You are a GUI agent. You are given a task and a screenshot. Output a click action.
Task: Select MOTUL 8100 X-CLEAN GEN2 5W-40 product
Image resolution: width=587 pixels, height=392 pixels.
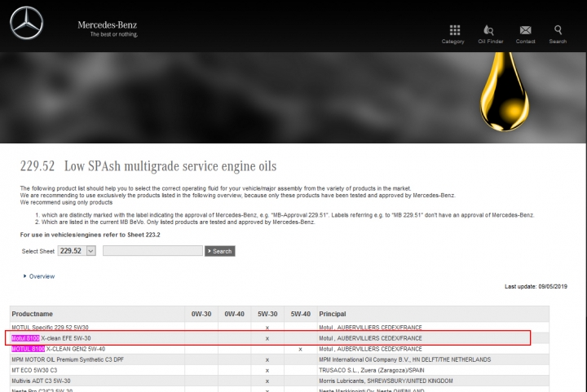(x=59, y=349)
